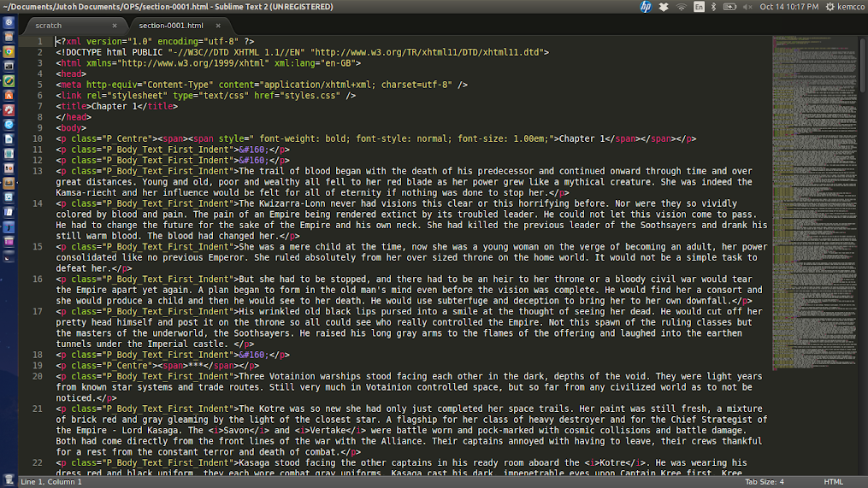Close the scratch tab

(115, 26)
